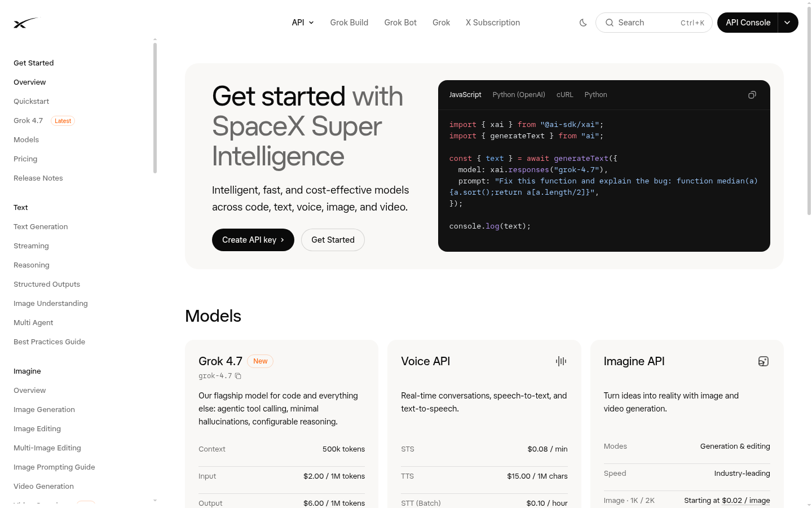Open the API dropdown menu
The height and width of the screenshot is (508, 812).
tap(303, 23)
